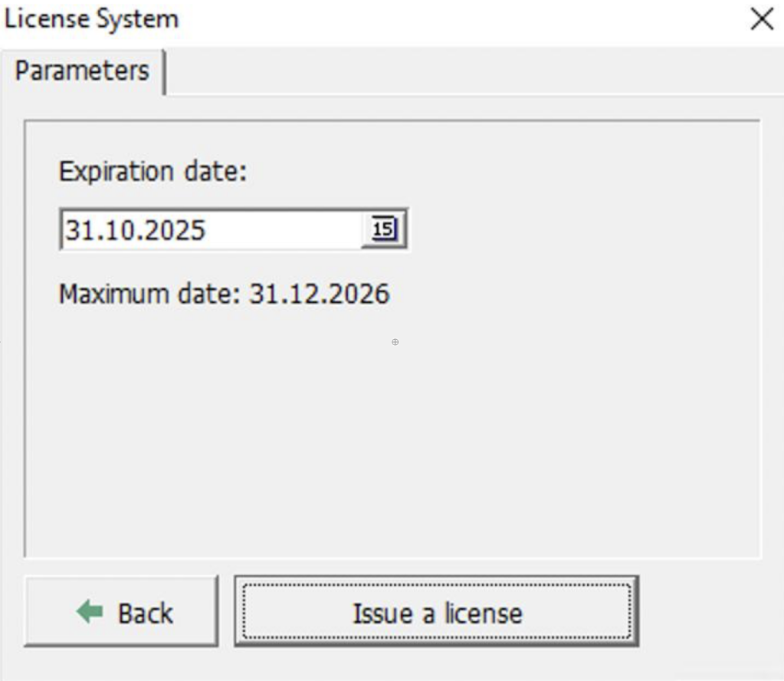784x681 pixels.
Task: Click the green arrow on Back button
Action: click(90, 612)
